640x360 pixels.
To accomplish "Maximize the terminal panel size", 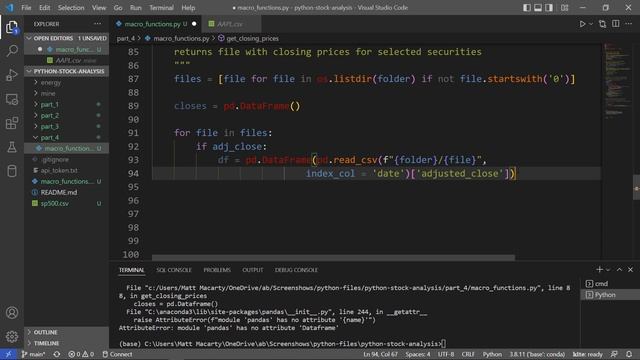I will pos(619,269).
